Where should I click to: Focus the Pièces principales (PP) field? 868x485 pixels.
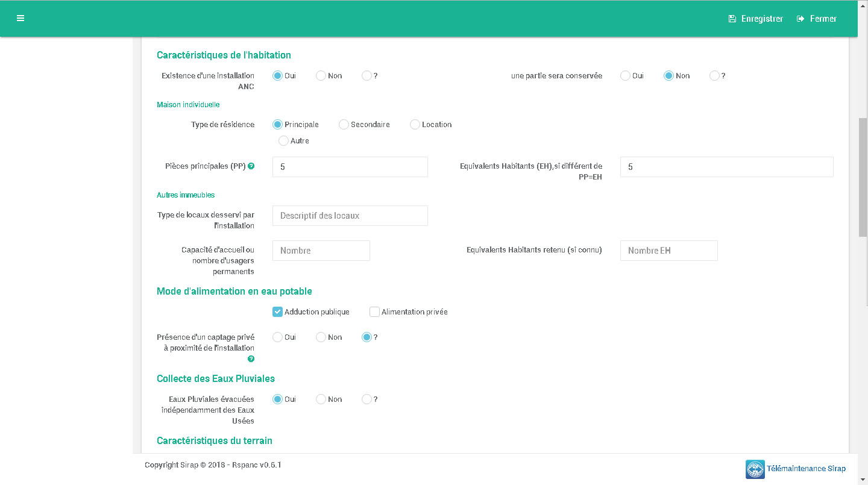(350, 167)
